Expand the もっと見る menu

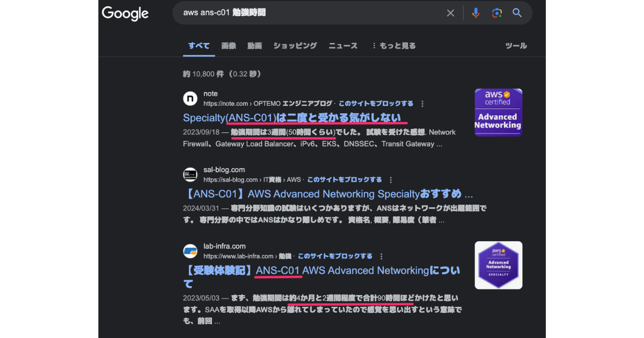394,46
